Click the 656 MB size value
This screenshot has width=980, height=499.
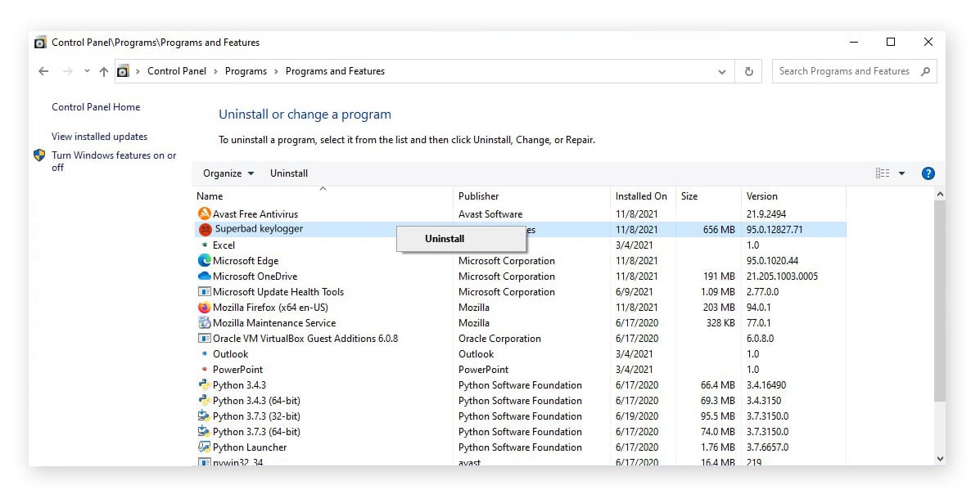719,229
